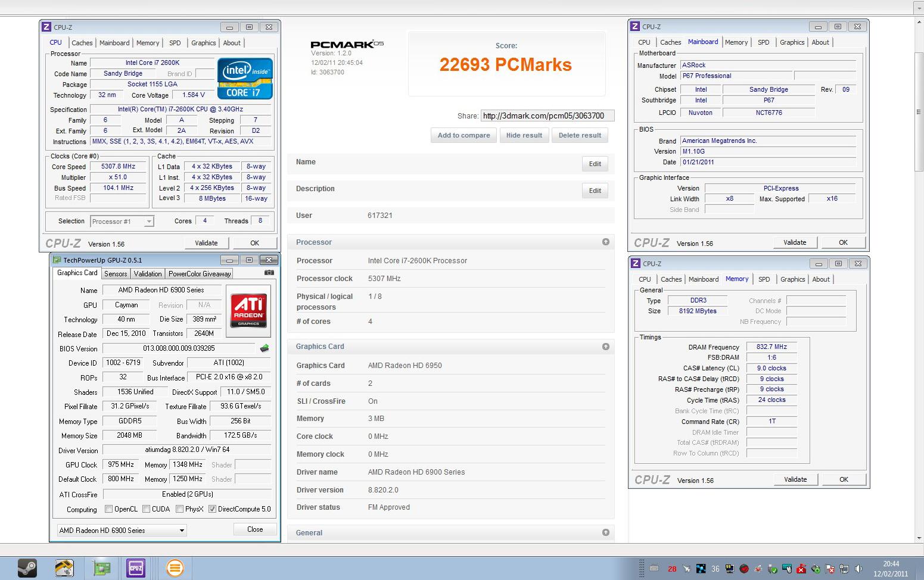
Task: Click the Action Center flag tray icon
Action: click(x=829, y=569)
